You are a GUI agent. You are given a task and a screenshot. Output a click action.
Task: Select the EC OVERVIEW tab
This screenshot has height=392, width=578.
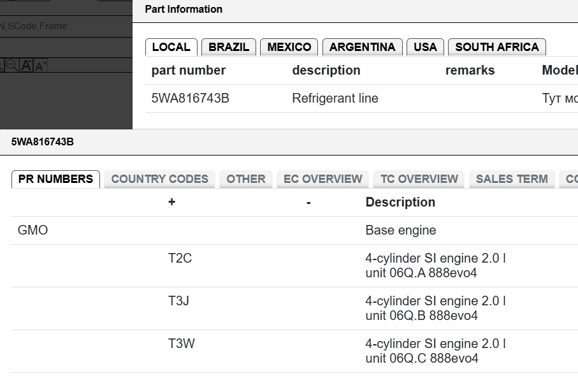(323, 179)
